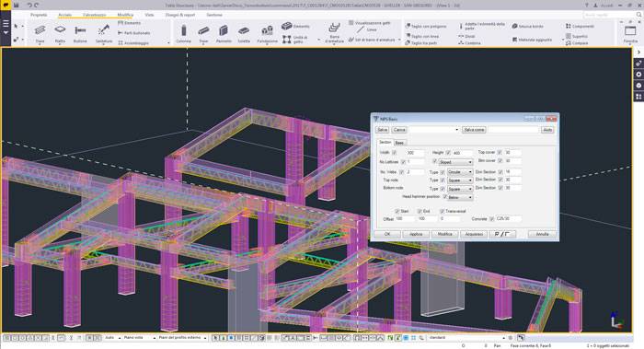644x349 pixels.
Task: Toggle the Btm cover checkbox
Action: click(x=500, y=161)
